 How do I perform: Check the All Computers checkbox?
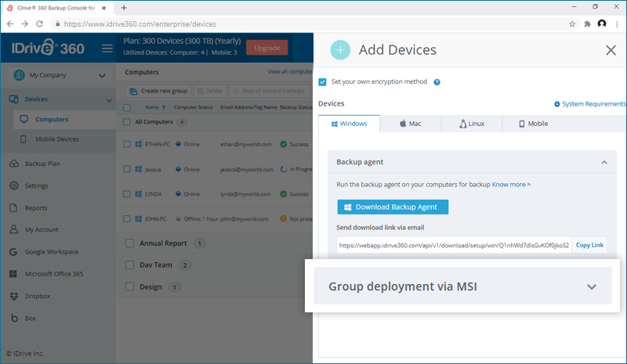point(129,122)
